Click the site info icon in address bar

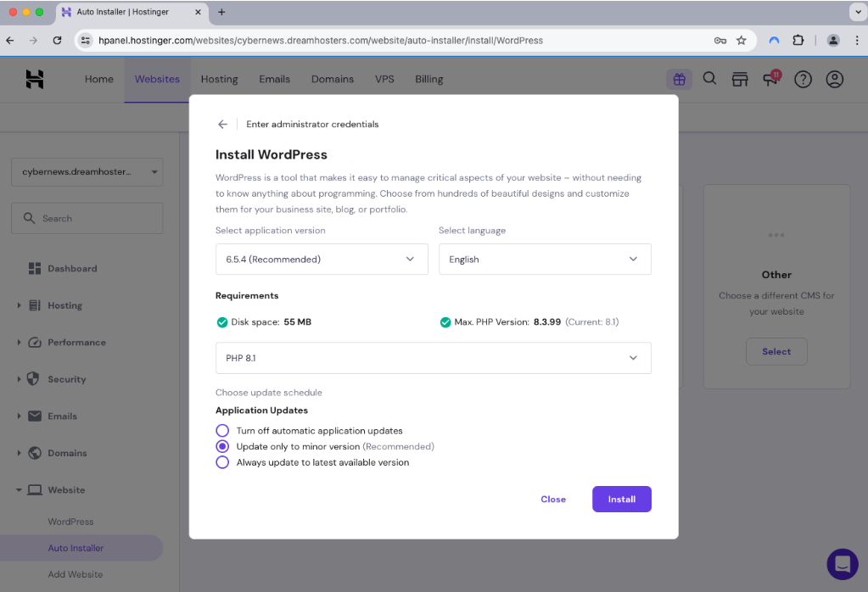[85, 40]
